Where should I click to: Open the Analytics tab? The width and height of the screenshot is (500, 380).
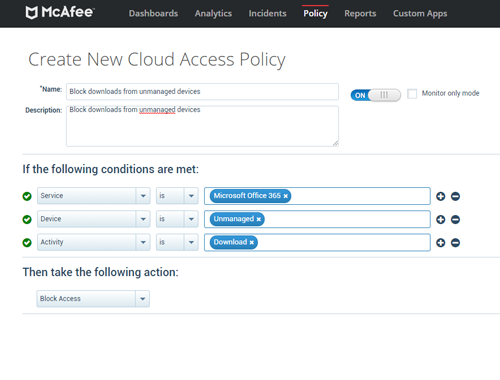213,13
